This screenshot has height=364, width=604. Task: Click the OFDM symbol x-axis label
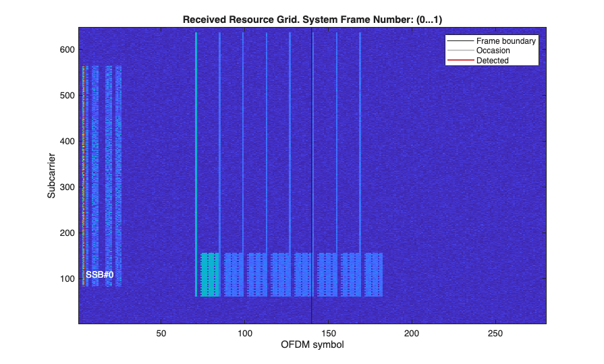click(312, 344)
